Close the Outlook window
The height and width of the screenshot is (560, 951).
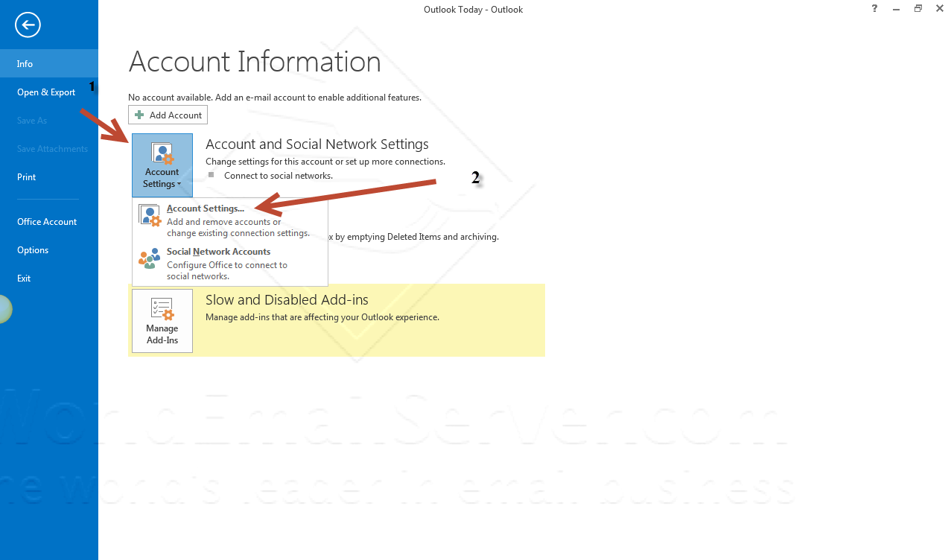[x=940, y=8]
